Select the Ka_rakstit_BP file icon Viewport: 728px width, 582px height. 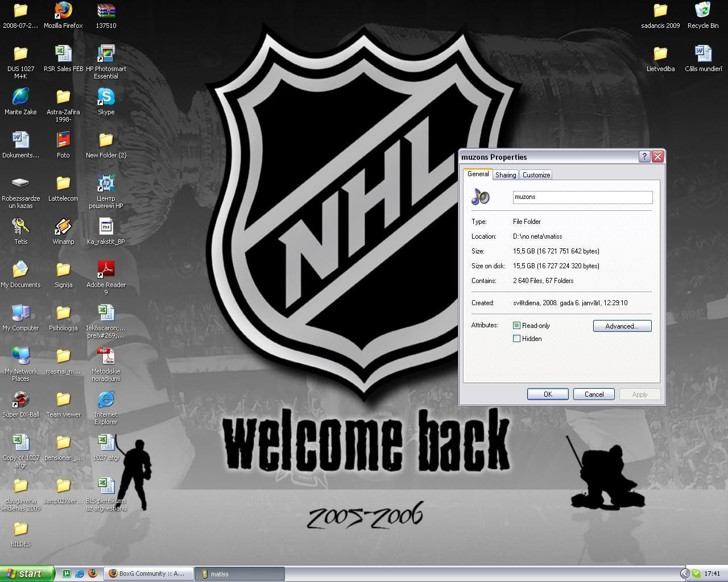click(x=106, y=231)
